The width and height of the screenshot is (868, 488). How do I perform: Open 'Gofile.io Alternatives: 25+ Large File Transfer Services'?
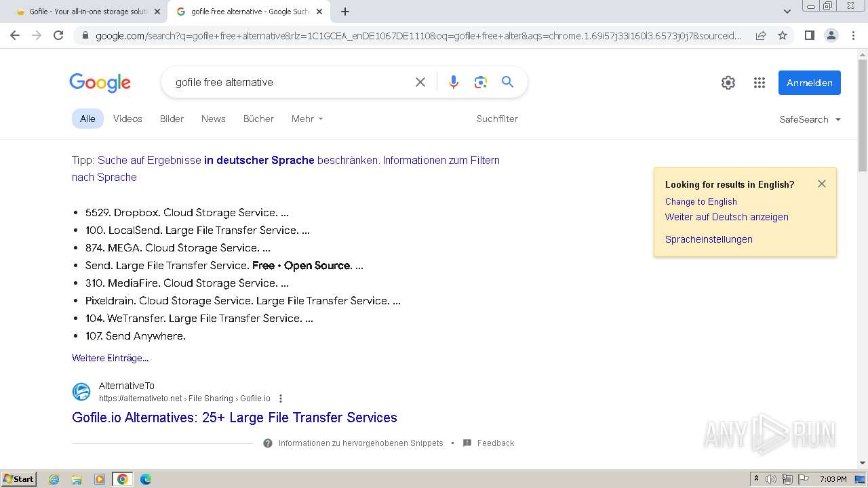tap(235, 418)
